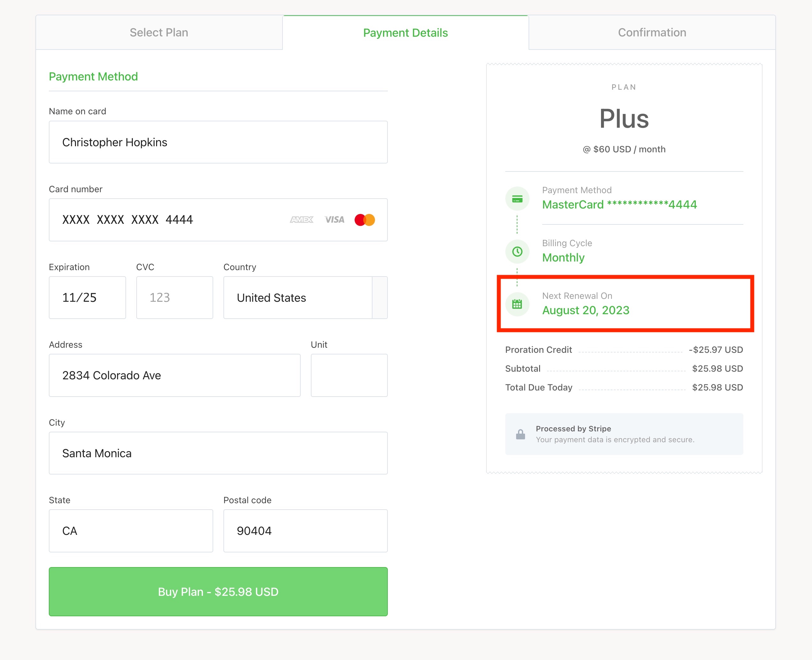Screen dimensions: 812x660
Task: Click the Next Renewal calendar icon
Action: click(x=517, y=304)
